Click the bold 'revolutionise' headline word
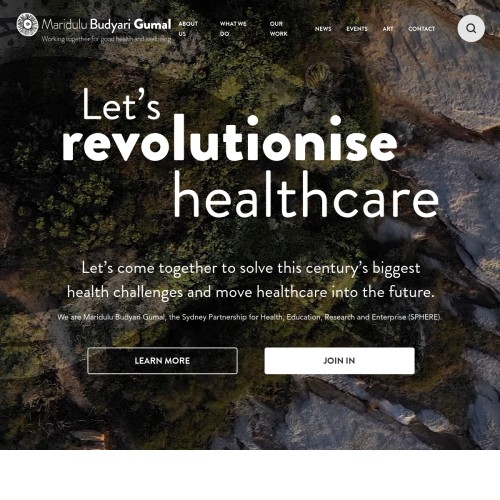This screenshot has width=500, height=500. click(230, 139)
